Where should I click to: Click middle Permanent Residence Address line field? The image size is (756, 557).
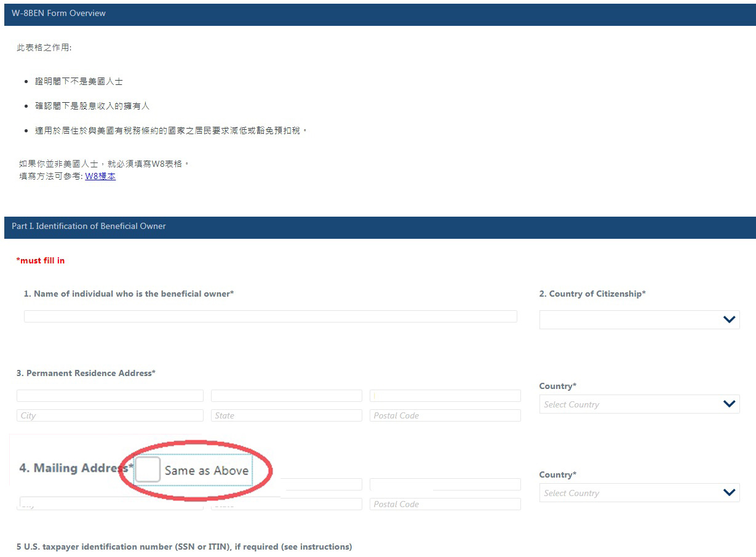[x=286, y=396]
